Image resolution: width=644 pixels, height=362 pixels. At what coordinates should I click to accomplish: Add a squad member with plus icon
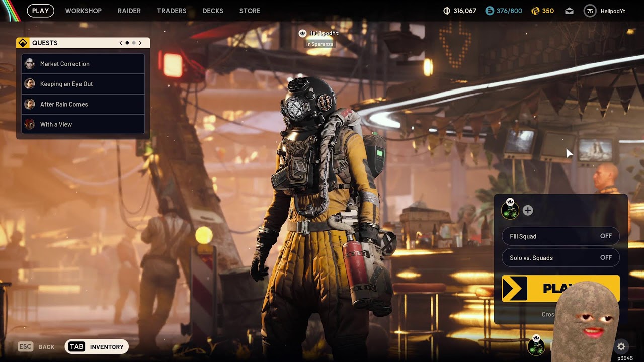(x=528, y=211)
